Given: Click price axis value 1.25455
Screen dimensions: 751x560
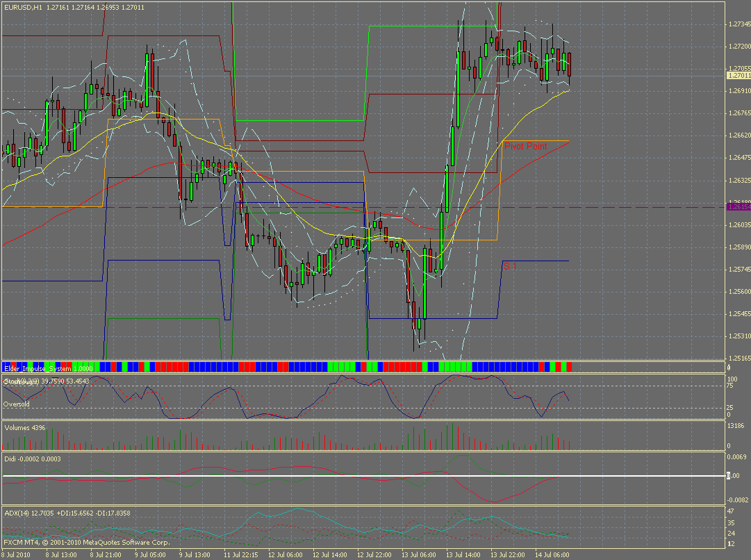Looking at the screenshot, I should pyautogui.click(x=739, y=314).
